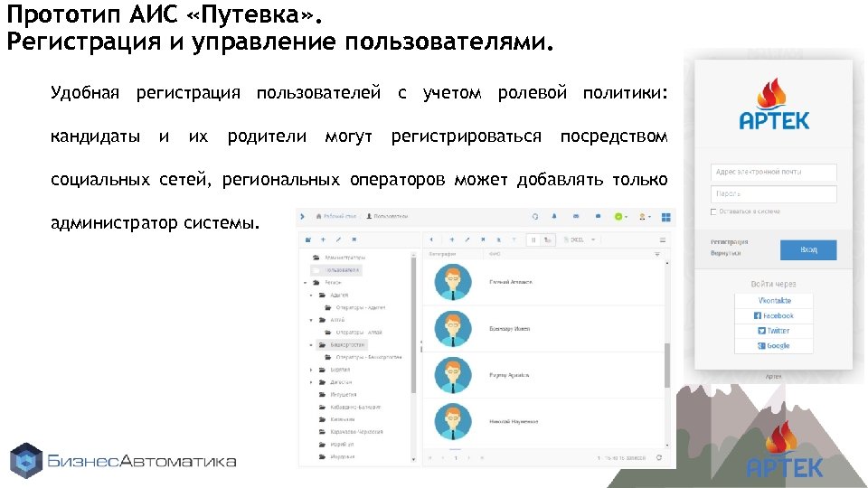Screen dimensions: 868x488
Task: Collapse the Регион tree node
Action: [x=305, y=283]
